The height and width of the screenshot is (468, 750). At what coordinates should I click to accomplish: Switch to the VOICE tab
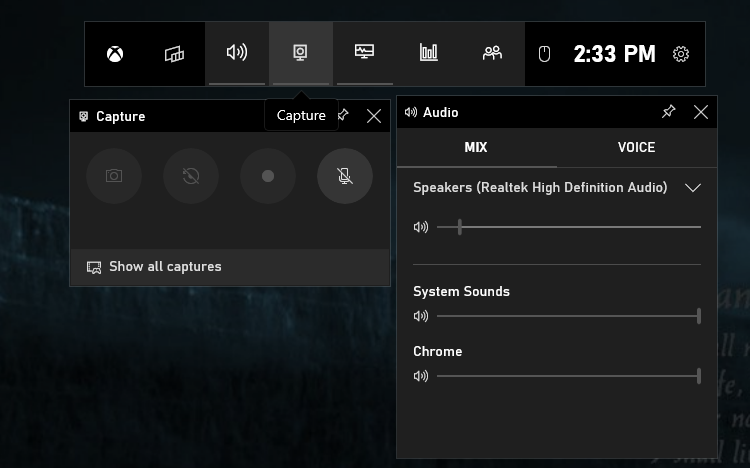pos(636,147)
